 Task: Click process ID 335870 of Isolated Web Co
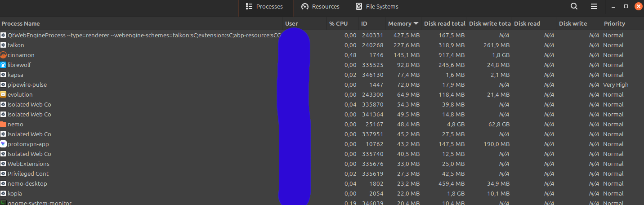(372, 104)
